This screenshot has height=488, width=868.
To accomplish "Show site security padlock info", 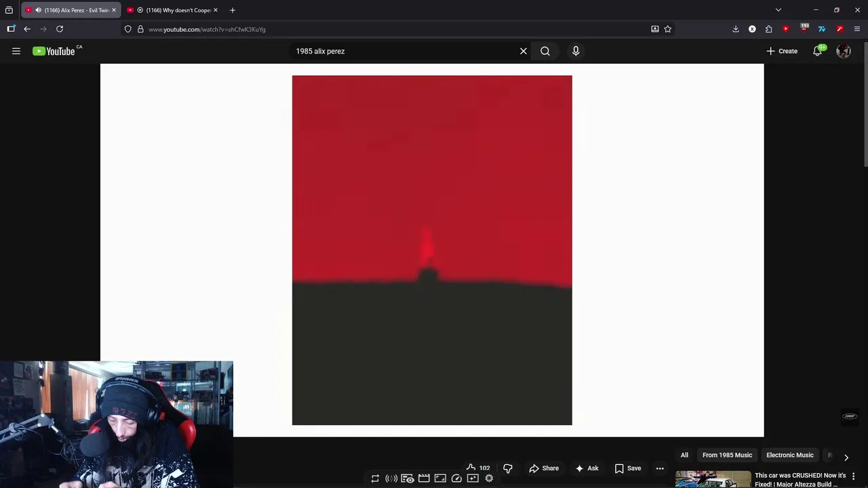I will [140, 29].
